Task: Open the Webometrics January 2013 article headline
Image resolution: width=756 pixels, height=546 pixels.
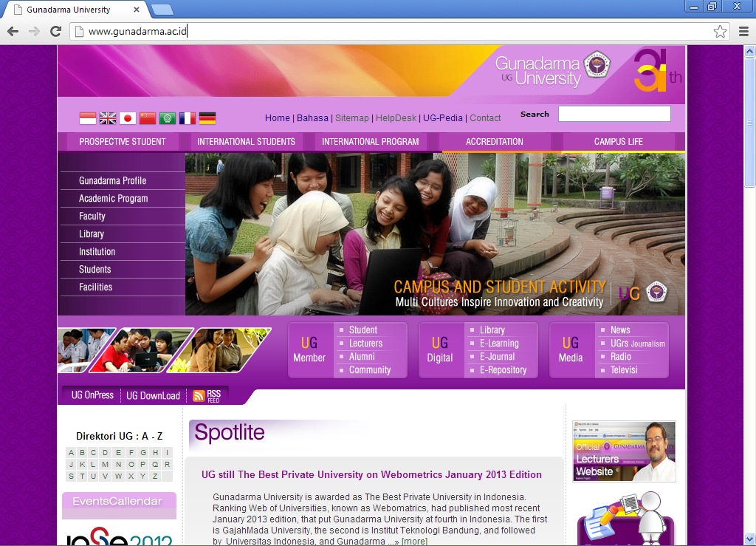Action: click(372, 474)
